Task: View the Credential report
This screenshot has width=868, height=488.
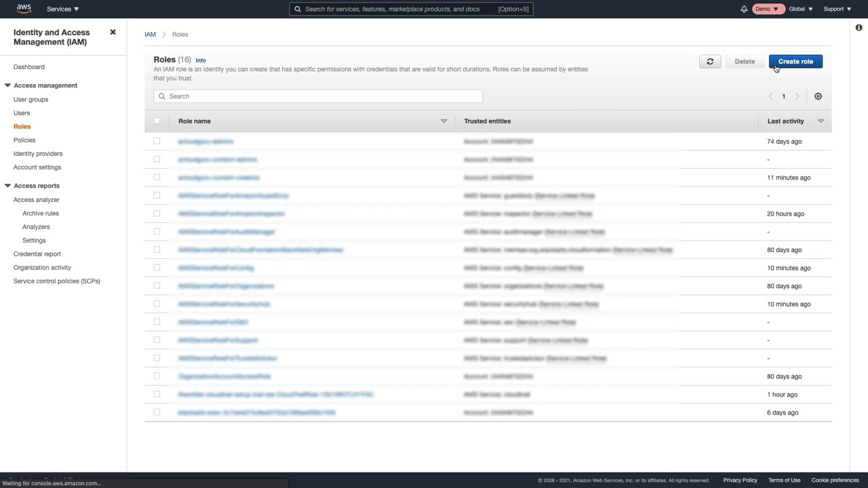Action: [37, 254]
